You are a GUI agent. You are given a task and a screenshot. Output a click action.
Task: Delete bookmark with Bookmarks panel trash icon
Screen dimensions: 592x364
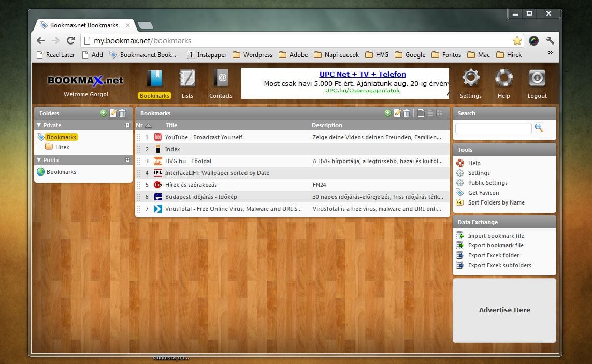tap(406, 113)
